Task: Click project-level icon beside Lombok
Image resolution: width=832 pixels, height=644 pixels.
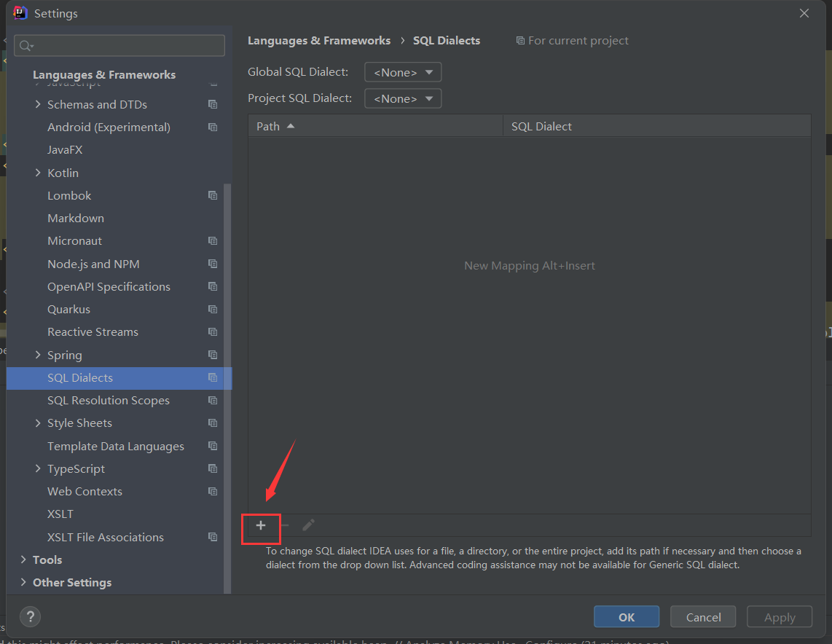Action: (x=213, y=196)
